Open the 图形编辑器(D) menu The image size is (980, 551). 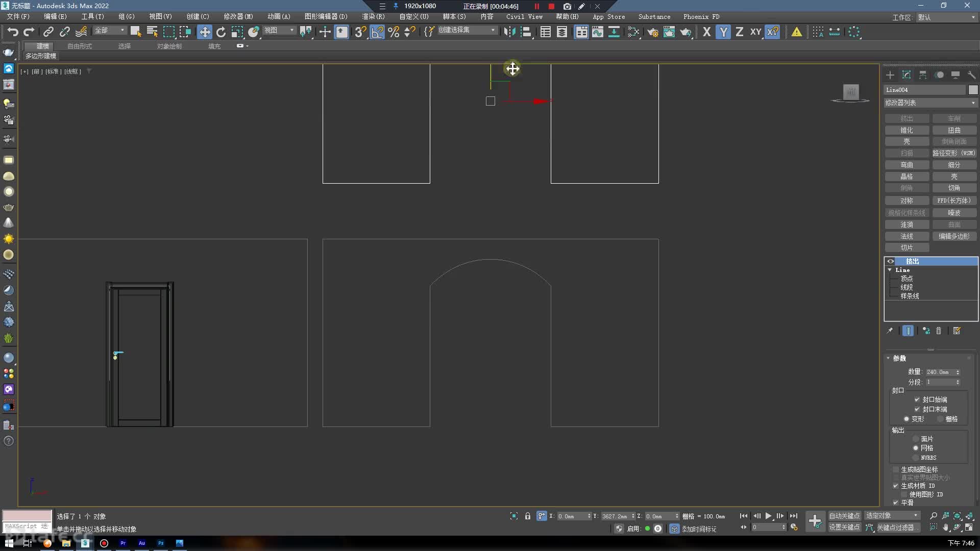326,17
